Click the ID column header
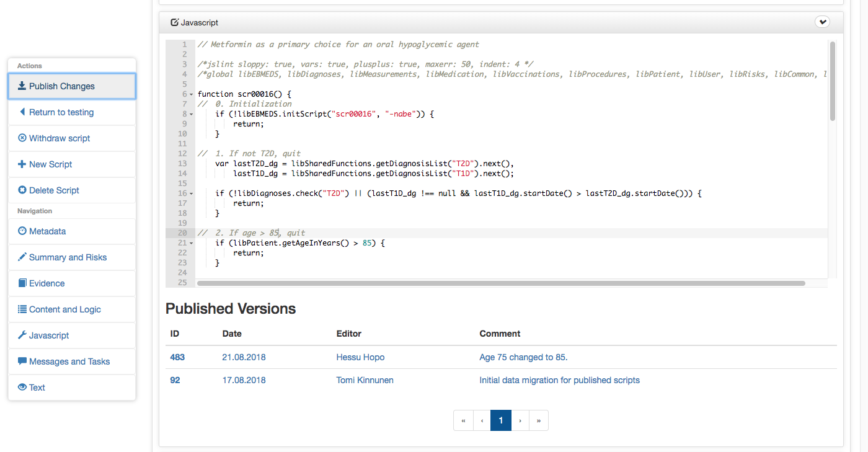This screenshot has height=452, width=868. click(175, 334)
